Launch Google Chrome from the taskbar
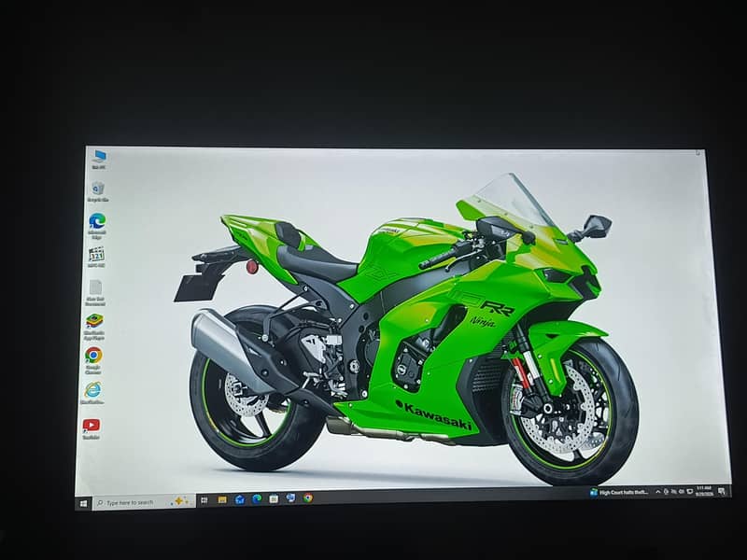This screenshot has height=560, width=747. (x=308, y=498)
